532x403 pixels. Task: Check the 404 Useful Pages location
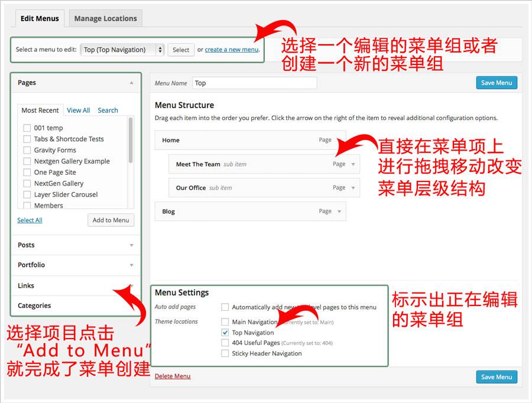click(x=225, y=343)
